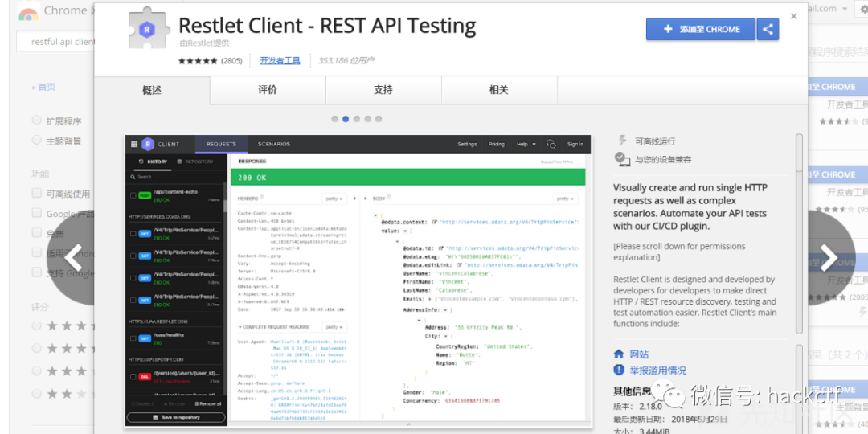Open the 网站 link
The image size is (868, 434).
coord(640,354)
